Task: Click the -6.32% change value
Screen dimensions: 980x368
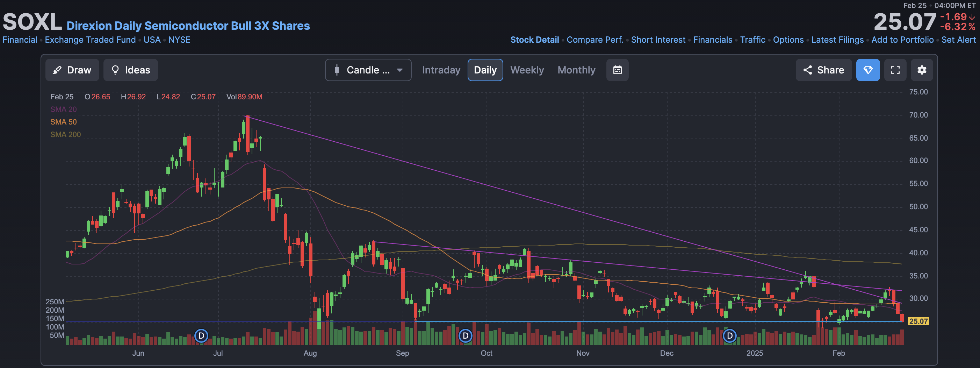Action: [x=958, y=27]
